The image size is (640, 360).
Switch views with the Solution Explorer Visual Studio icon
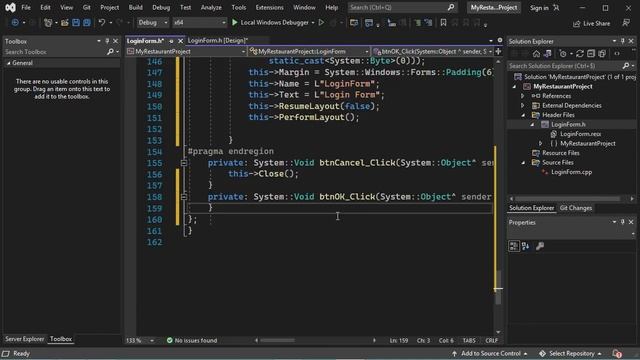547,54
